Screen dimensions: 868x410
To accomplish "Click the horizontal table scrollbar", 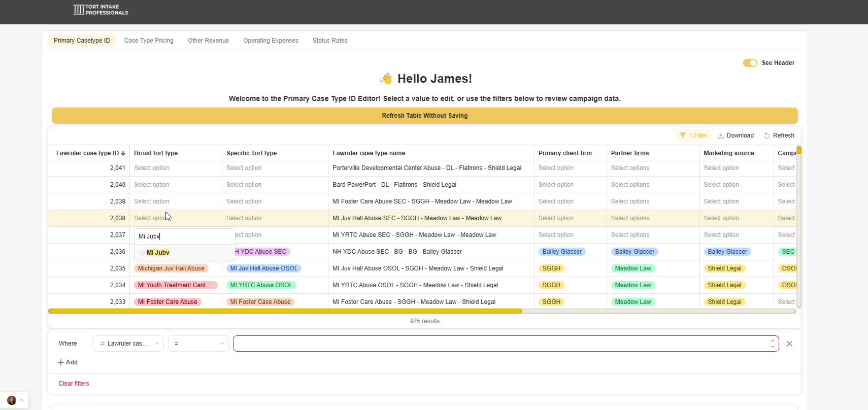I will tap(284, 311).
